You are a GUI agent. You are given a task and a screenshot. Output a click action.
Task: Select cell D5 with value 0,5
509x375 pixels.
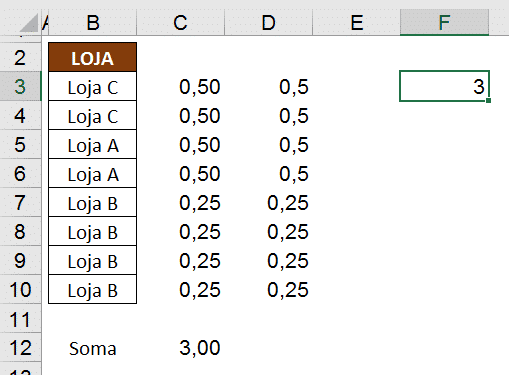coord(268,144)
